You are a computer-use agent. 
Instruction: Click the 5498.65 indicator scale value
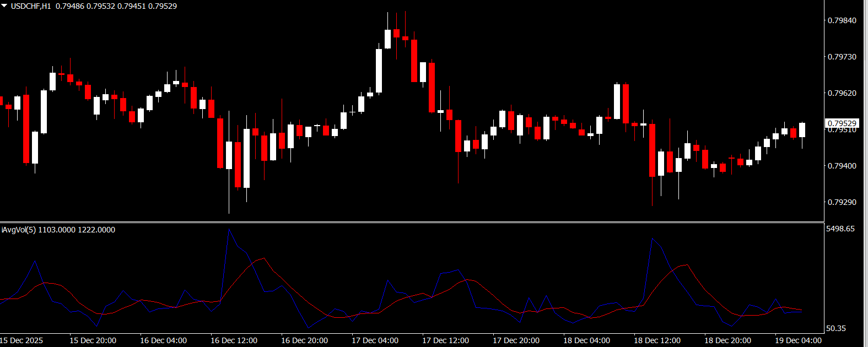coord(840,229)
